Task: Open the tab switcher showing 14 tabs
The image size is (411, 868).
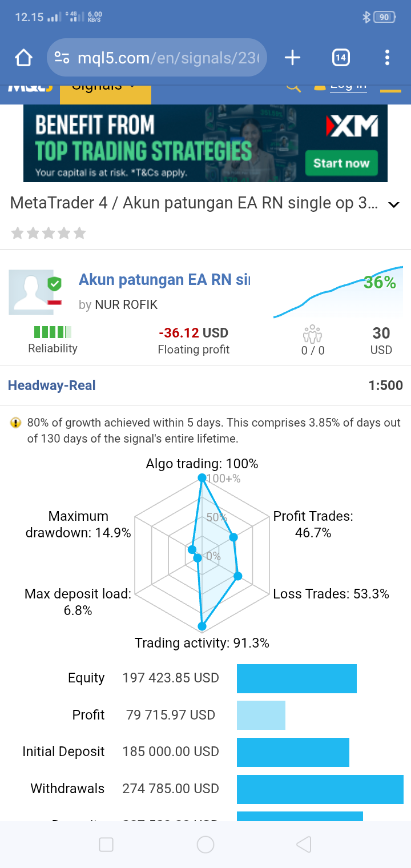Action: 341,58
